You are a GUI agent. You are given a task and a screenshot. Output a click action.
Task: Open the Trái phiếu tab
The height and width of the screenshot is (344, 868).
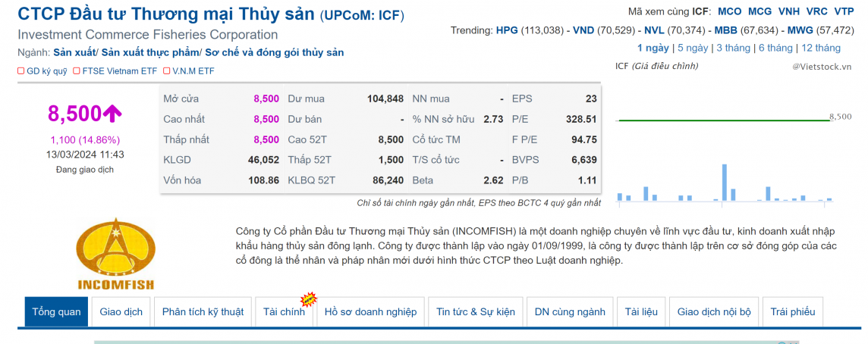tap(792, 312)
